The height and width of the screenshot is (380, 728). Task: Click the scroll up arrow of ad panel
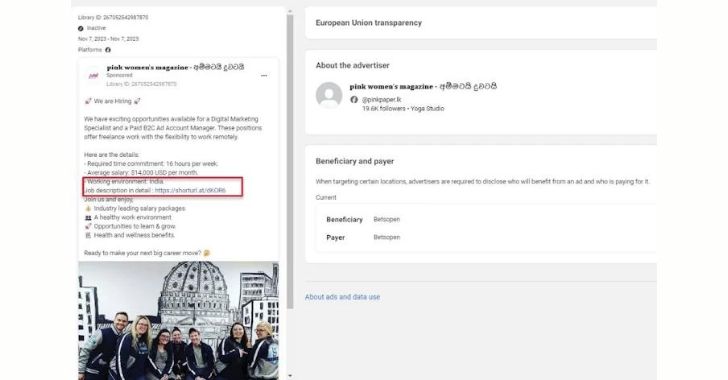coord(290,12)
